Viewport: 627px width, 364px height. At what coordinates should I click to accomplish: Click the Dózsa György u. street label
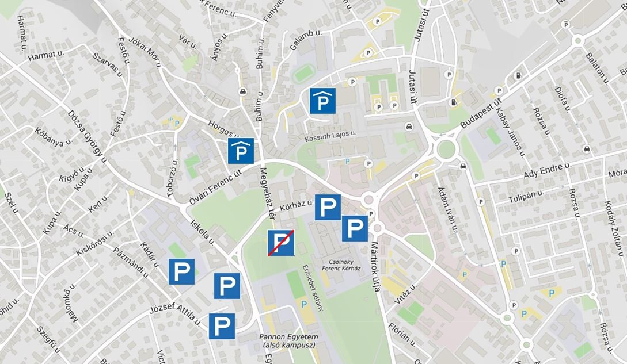coord(88,136)
